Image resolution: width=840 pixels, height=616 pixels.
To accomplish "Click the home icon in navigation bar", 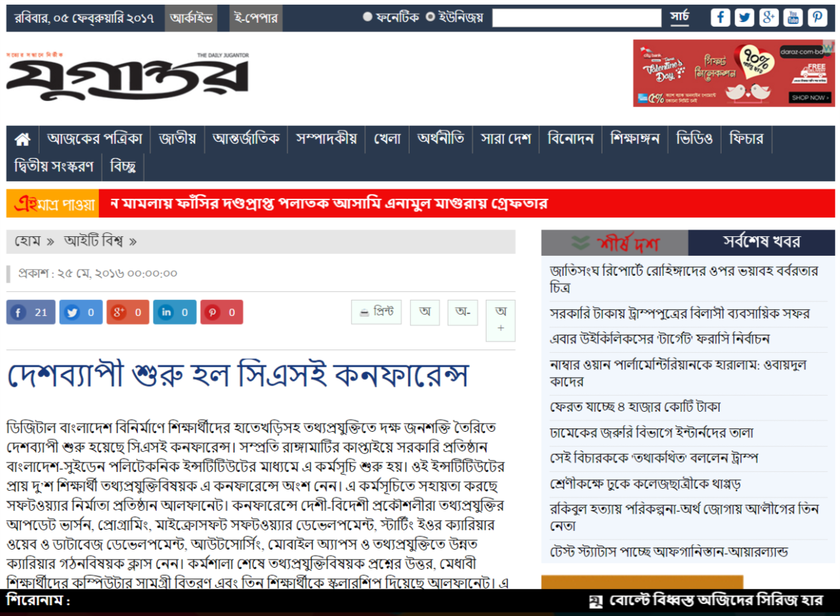I will click(x=23, y=139).
